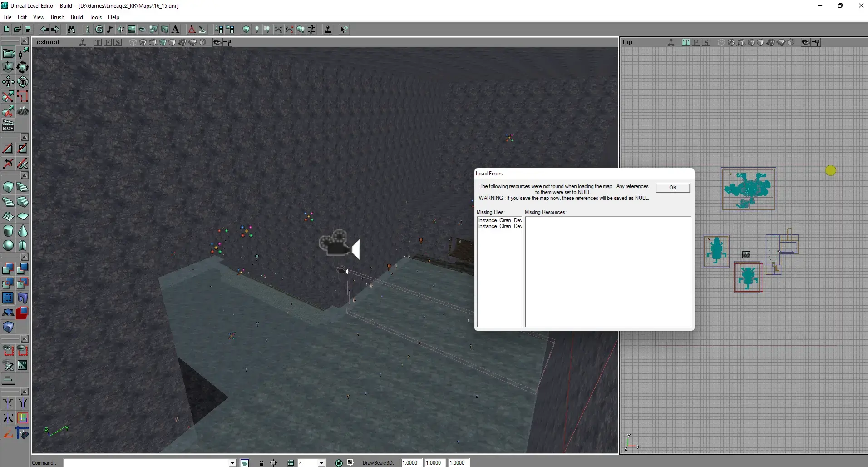Open the File menu
The image size is (868, 467).
pyautogui.click(x=7, y=17)
